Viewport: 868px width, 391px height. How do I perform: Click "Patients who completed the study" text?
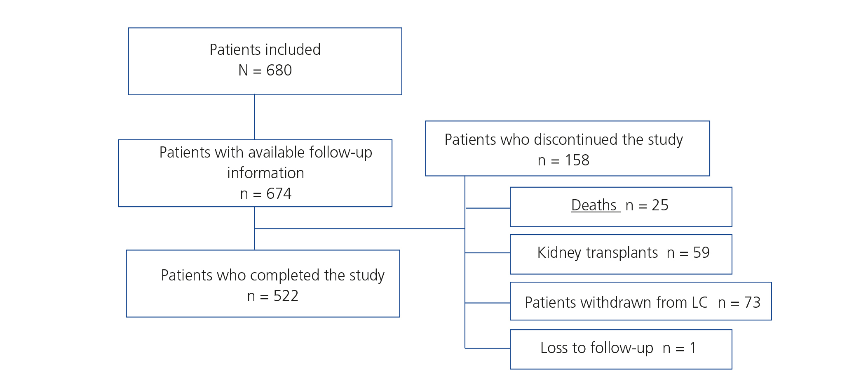pyautogui.click(x=272, y=276)
